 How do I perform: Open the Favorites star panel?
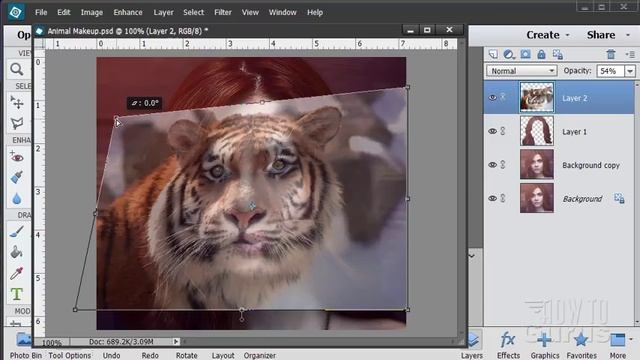tap(581, 345)
